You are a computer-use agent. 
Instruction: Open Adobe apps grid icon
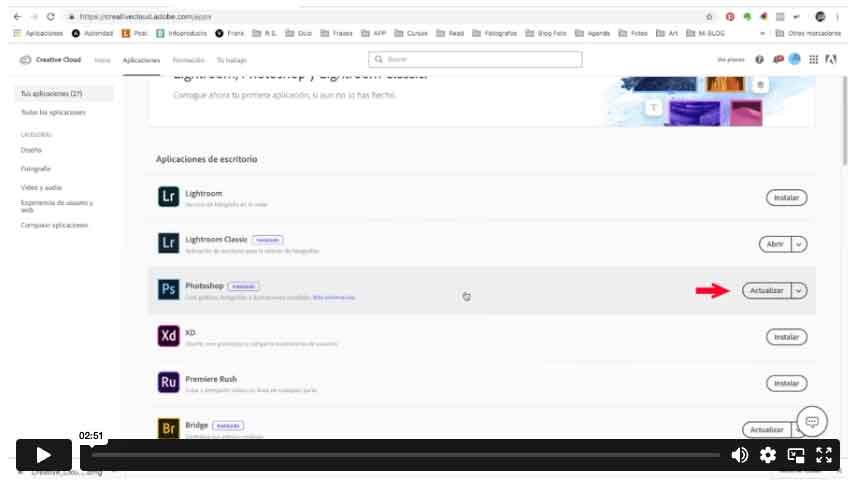click(813, 59)
